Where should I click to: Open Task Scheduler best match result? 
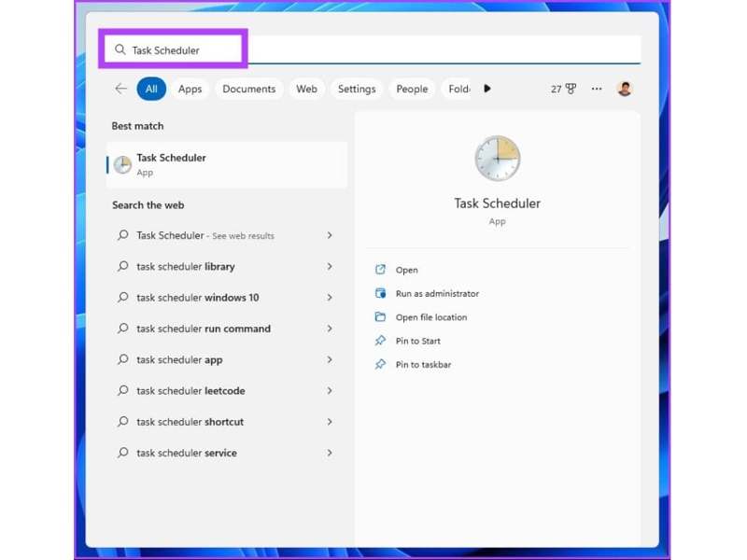tap(227, 165)
